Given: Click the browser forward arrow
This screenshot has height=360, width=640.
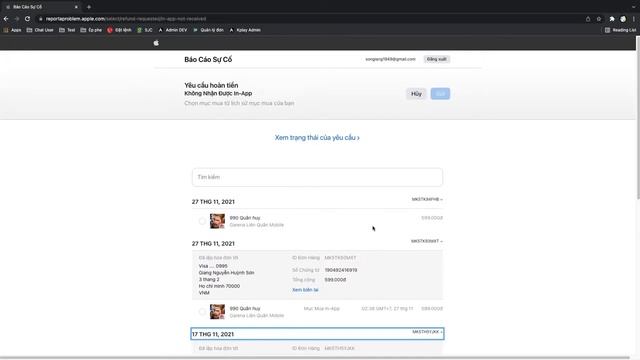Looking at the screenshot, I should [17, 19].
